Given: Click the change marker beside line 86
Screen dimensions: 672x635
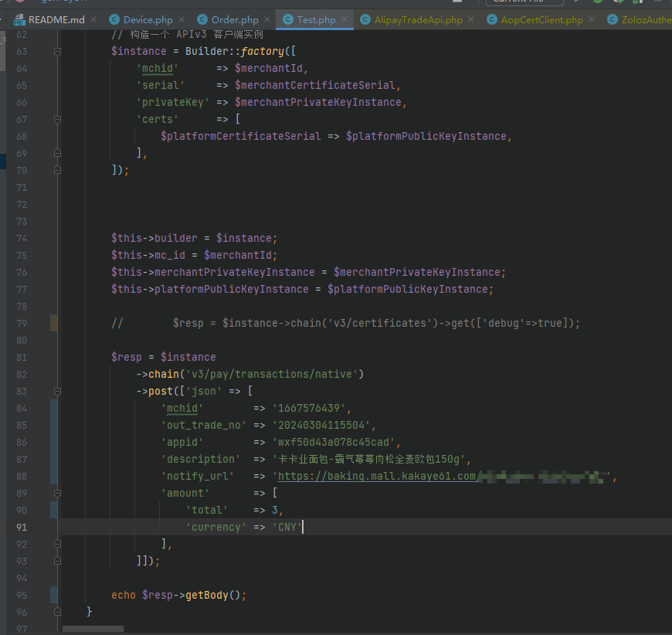Looking at the screenshot, I should 53,442.
